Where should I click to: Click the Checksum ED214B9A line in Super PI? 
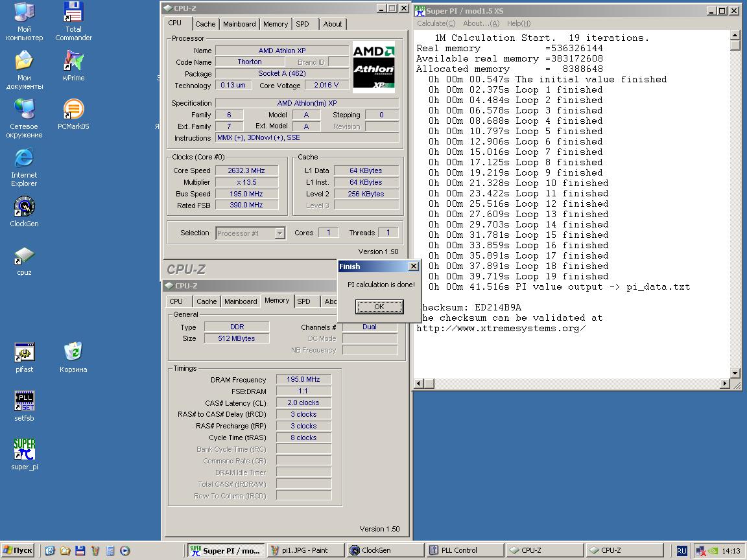pos(471,308)
